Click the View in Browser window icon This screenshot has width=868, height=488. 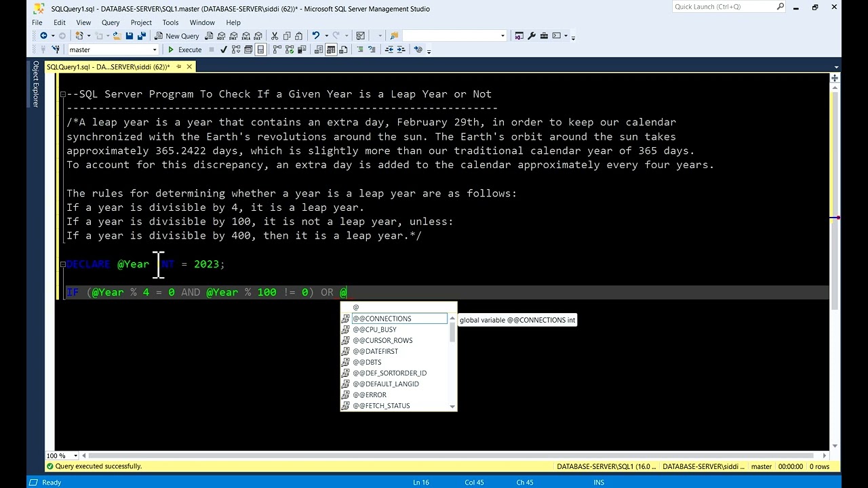coord(557,35)
